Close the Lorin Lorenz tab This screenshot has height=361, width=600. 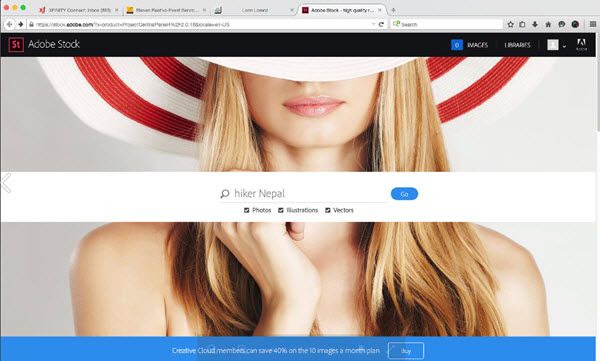(292, 10)
